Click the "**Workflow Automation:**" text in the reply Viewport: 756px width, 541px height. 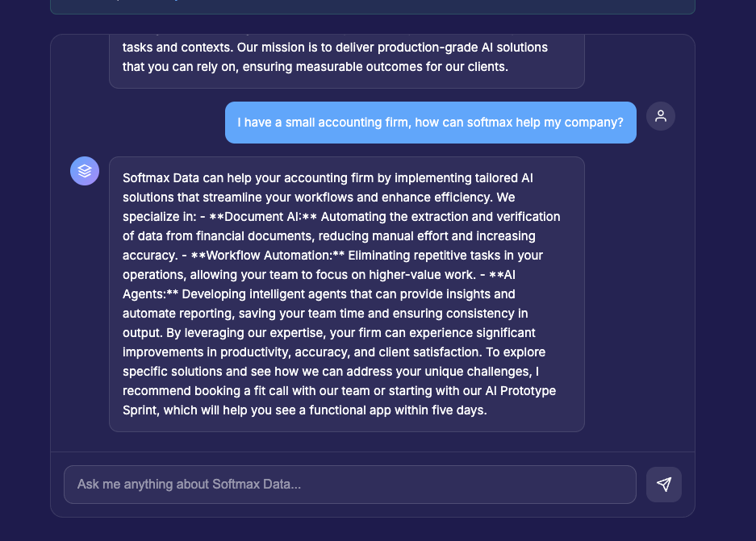click(x=266, y=256)
